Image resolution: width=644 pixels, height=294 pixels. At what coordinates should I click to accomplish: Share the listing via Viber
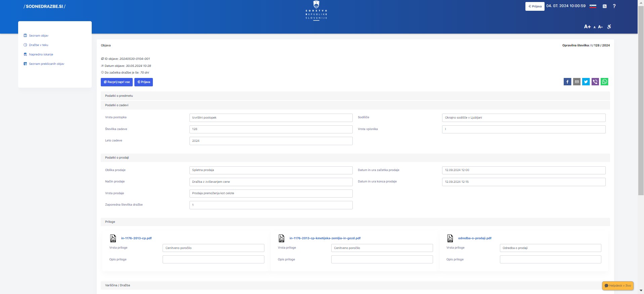(595, 82)
